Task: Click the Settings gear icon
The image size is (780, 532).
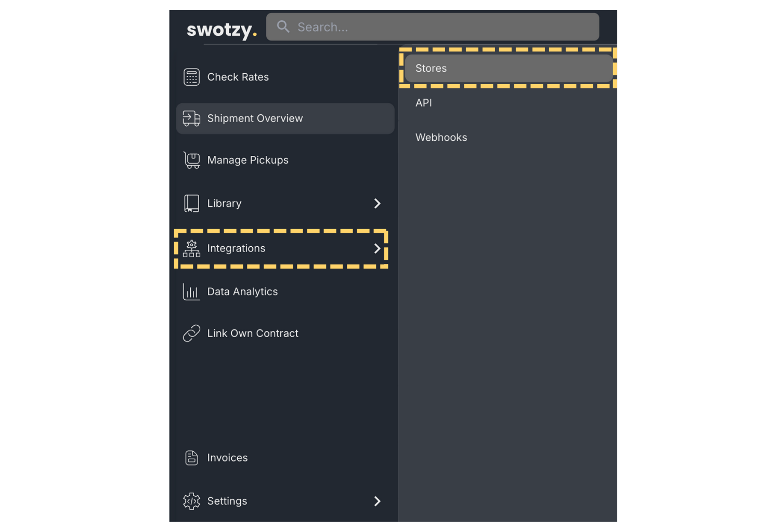Action: [191, 501]
